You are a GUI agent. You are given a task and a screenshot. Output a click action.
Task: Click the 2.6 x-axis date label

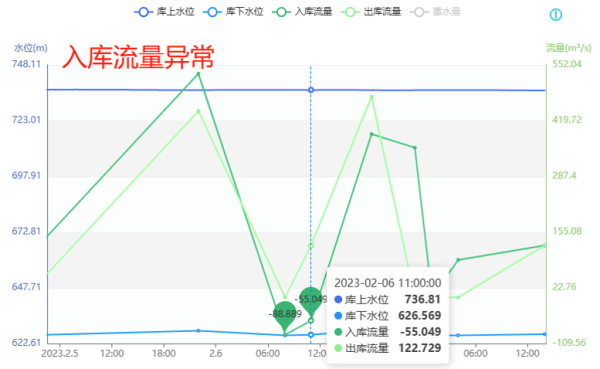tap(216, 353)
